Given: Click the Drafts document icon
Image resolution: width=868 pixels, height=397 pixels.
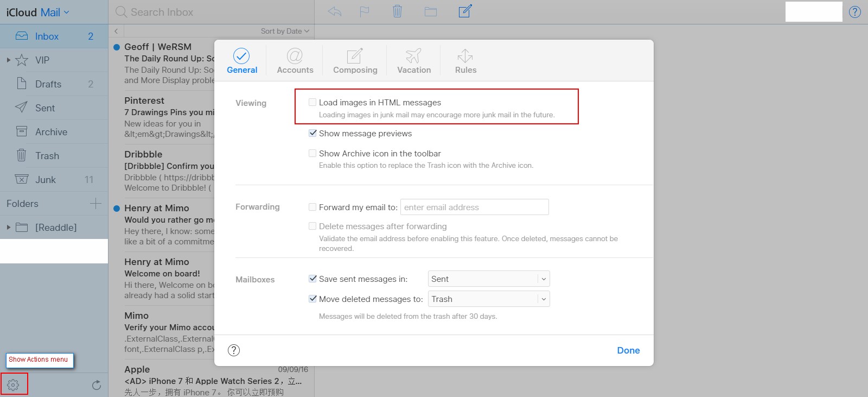Looking at the screenshot, I should pyautogui.click(x=22, y=83).
